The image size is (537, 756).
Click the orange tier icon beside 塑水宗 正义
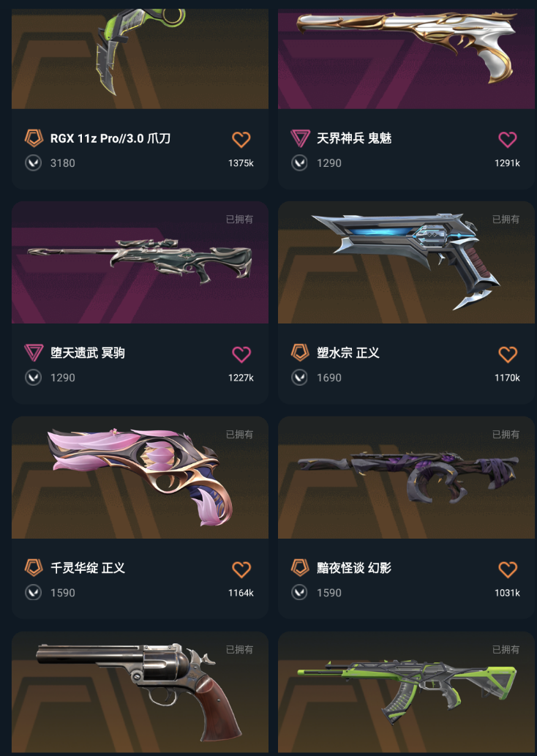pos(300,353)
